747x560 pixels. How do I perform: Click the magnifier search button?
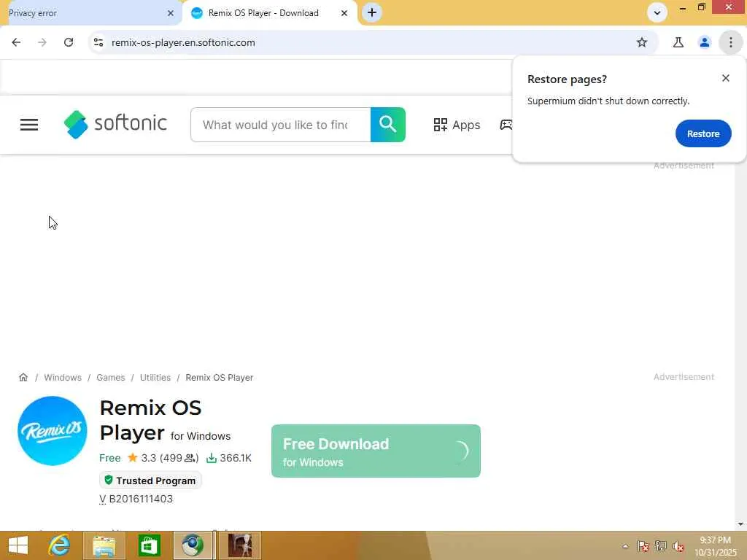(388, 125)
